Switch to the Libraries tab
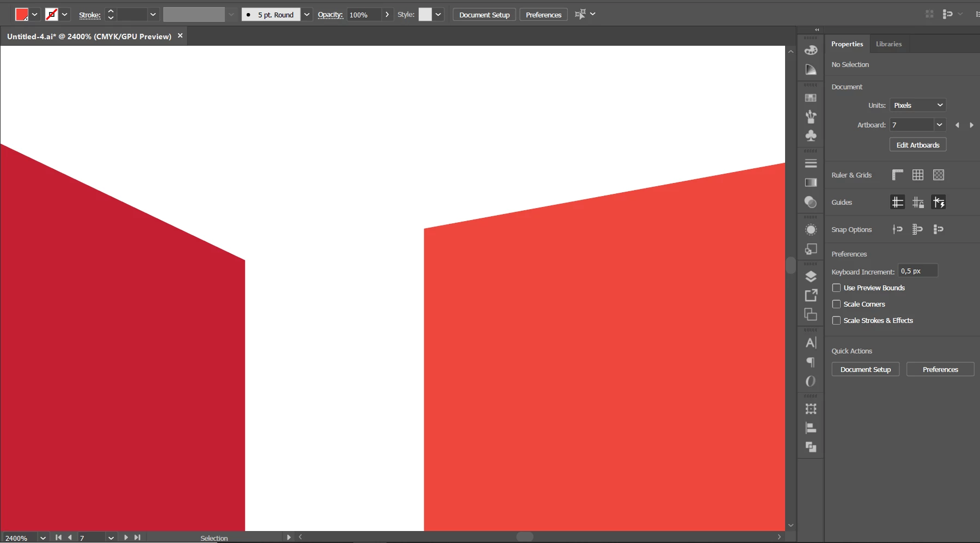This screenshot has width=980, height=543. point(889,44)
